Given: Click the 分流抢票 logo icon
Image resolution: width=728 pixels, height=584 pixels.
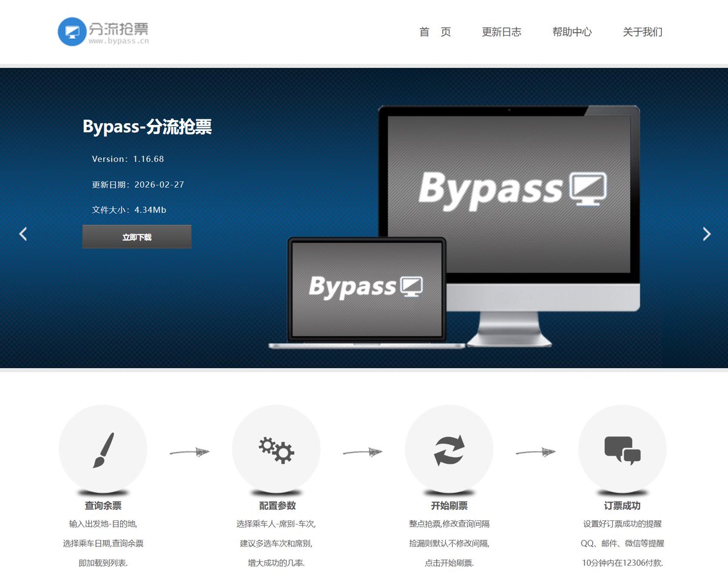Looking at the screenshot, I should [x=72, y=32].
